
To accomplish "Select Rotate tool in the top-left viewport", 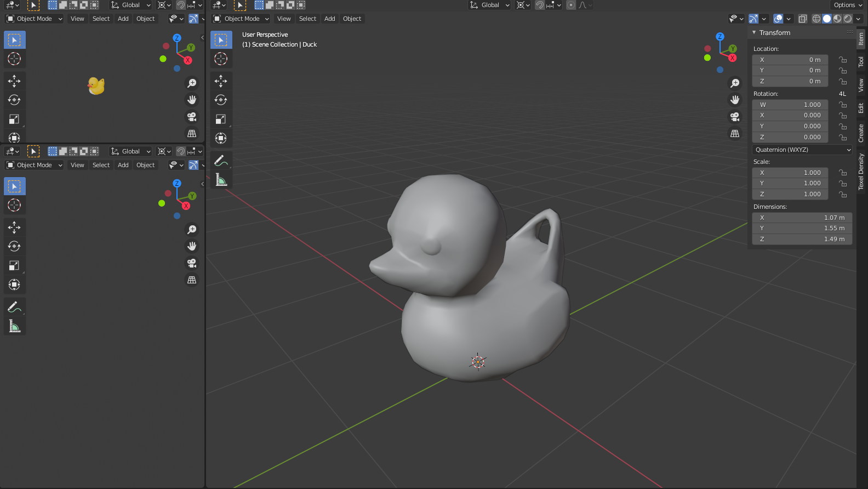I will (14, 100).
